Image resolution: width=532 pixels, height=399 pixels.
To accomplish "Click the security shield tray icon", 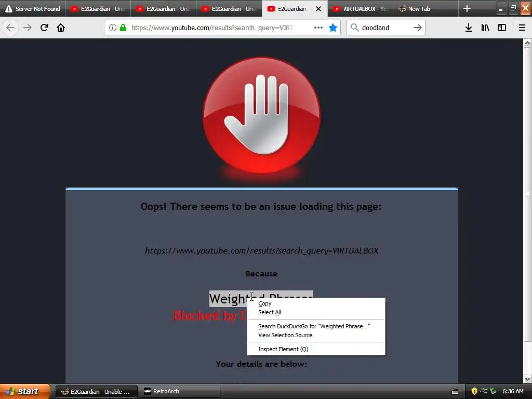I will pos(474,391).
